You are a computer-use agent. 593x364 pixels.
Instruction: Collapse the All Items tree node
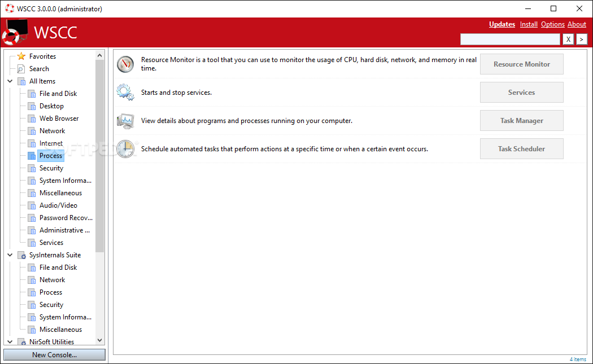(10, 81)
